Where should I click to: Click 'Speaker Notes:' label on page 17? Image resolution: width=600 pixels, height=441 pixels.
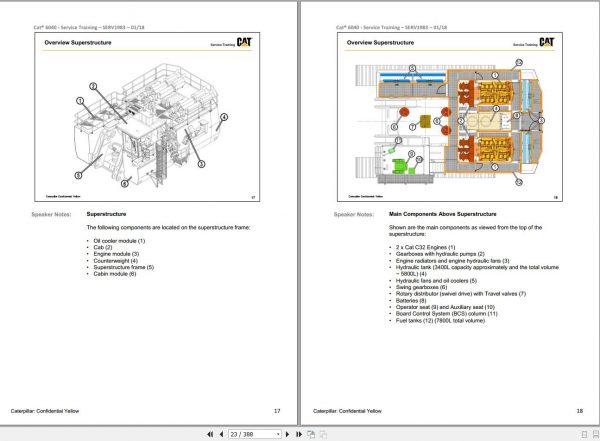click(51, 214)
